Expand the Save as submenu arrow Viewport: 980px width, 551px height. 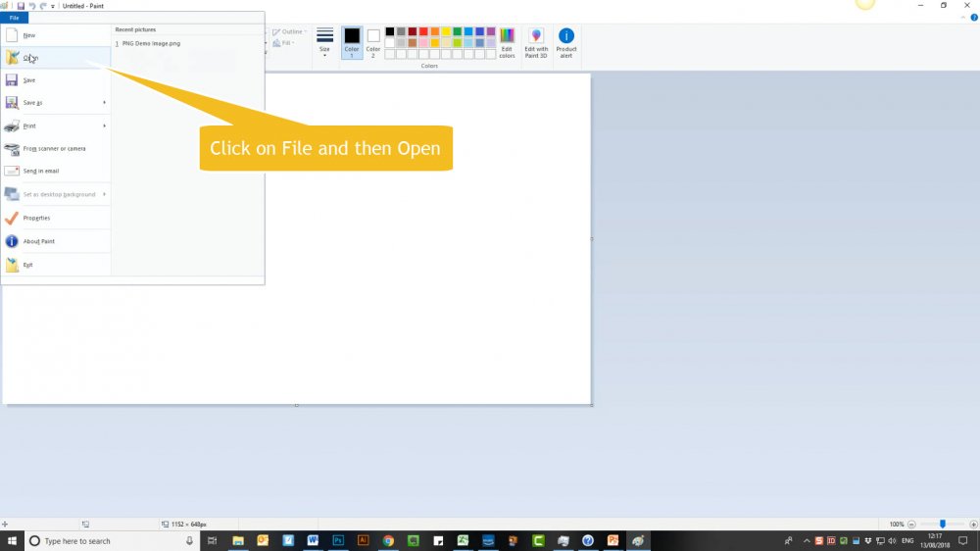tap(105, 103)
